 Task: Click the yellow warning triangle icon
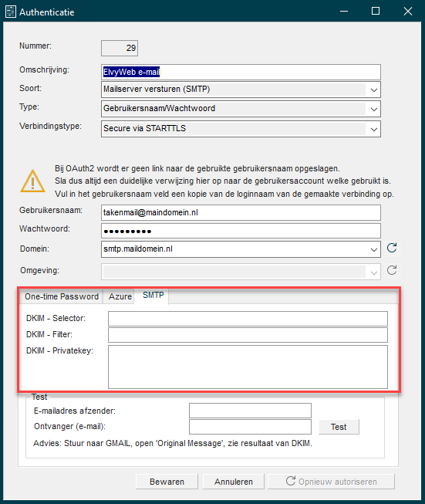(32, 181)
